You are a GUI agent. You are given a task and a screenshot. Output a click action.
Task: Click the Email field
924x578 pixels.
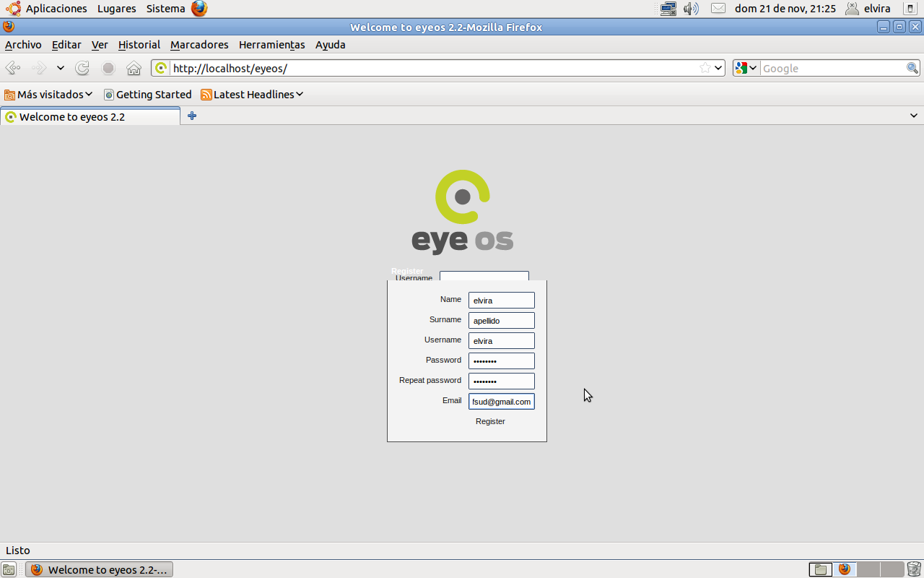[502, 401]
